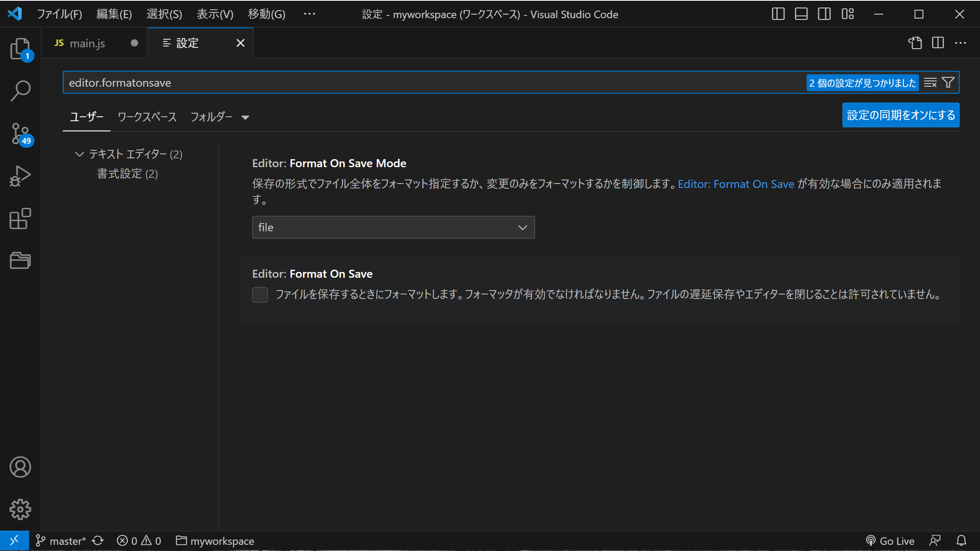Synchronize changes in status bar
Image resolution: width=980 pixels, height=551 pixels.
click(x=98, y=541)
